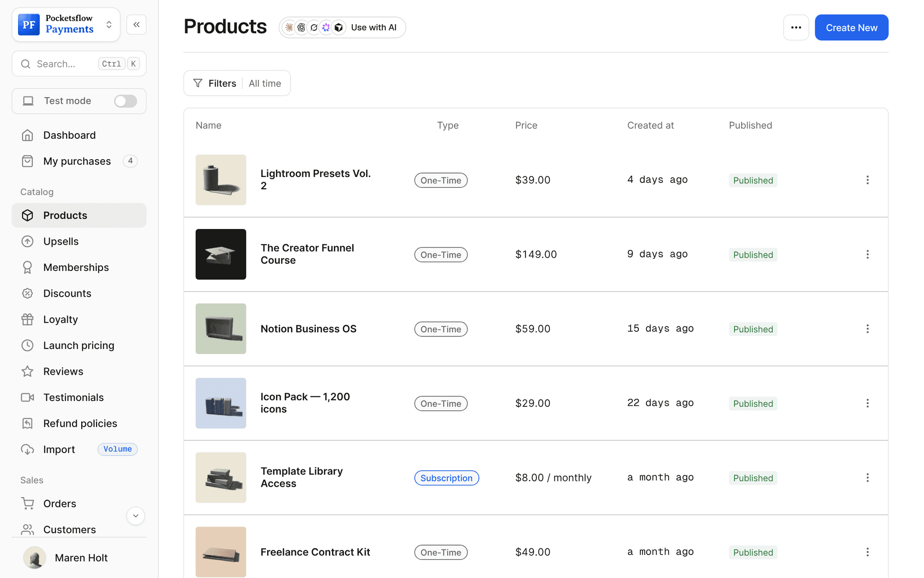Expand the sidebar scroll-down chevron button
924x578 pixels.
point(135,516)
